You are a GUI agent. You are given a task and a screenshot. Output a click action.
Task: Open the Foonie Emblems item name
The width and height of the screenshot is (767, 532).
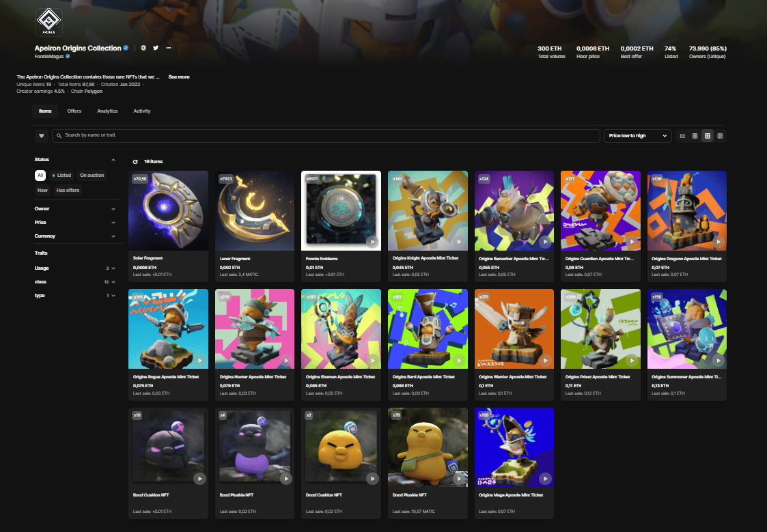click(x=322, y=259)
